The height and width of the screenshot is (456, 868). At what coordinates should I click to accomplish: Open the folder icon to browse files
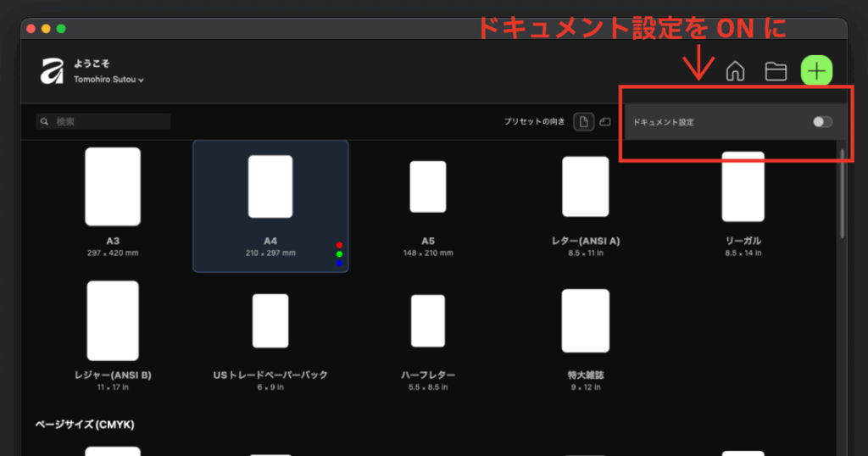tap(776, 71)
